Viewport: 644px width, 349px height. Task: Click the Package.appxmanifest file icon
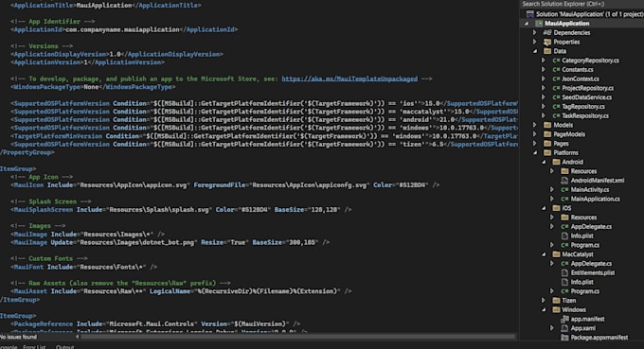coord(564,338)
